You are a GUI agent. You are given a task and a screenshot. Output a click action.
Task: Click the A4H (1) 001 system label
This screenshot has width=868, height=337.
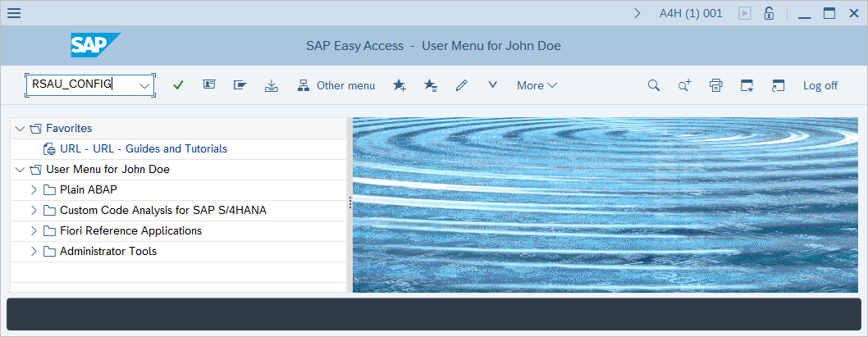click(x=691, y=13)
